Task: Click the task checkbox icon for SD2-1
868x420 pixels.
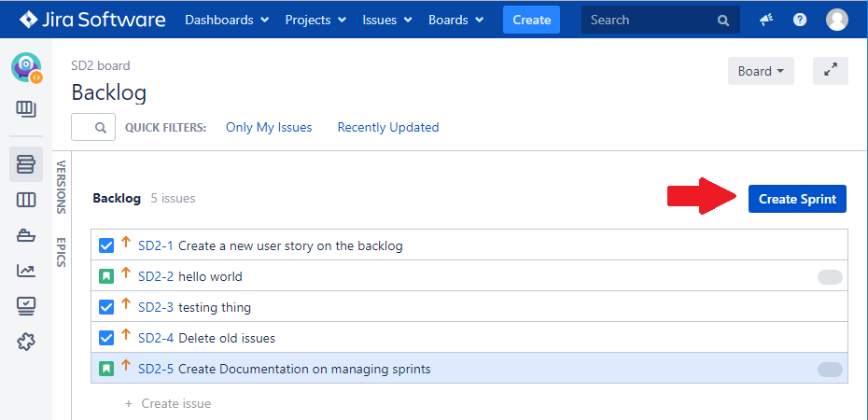Action: [106, 246]
